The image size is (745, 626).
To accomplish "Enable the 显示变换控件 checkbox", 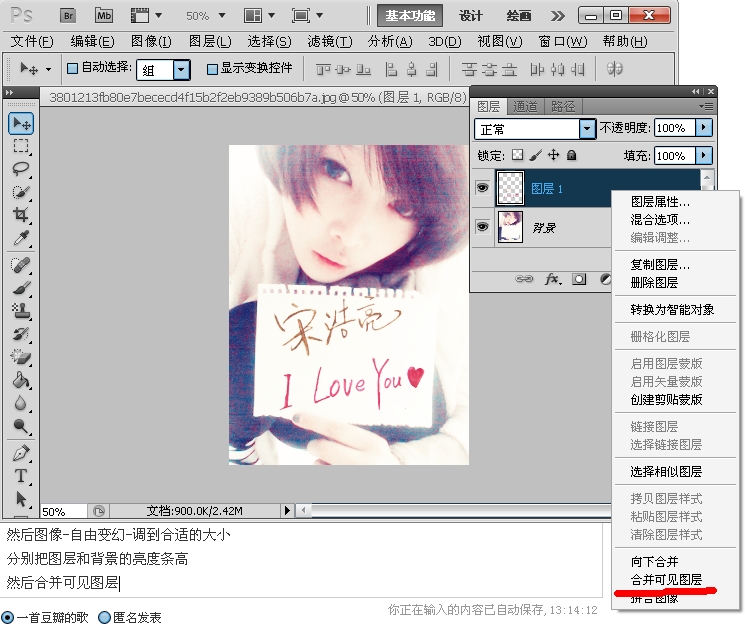I will [x=212, y=69].
